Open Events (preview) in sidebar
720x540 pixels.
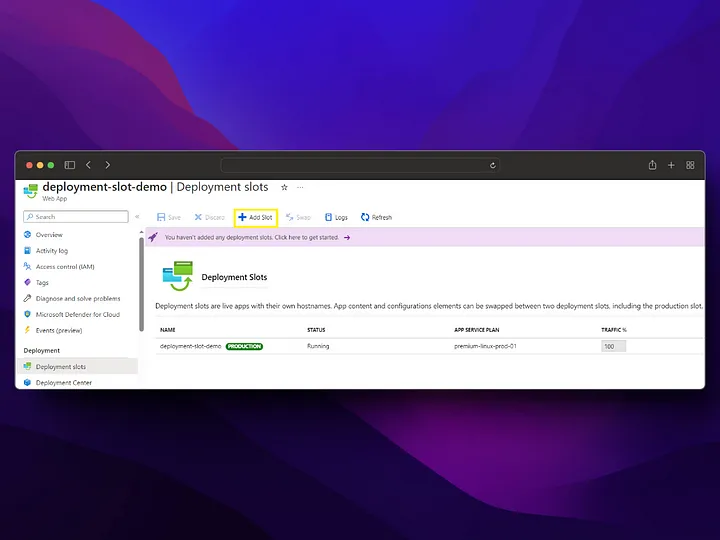click(59, 331)
